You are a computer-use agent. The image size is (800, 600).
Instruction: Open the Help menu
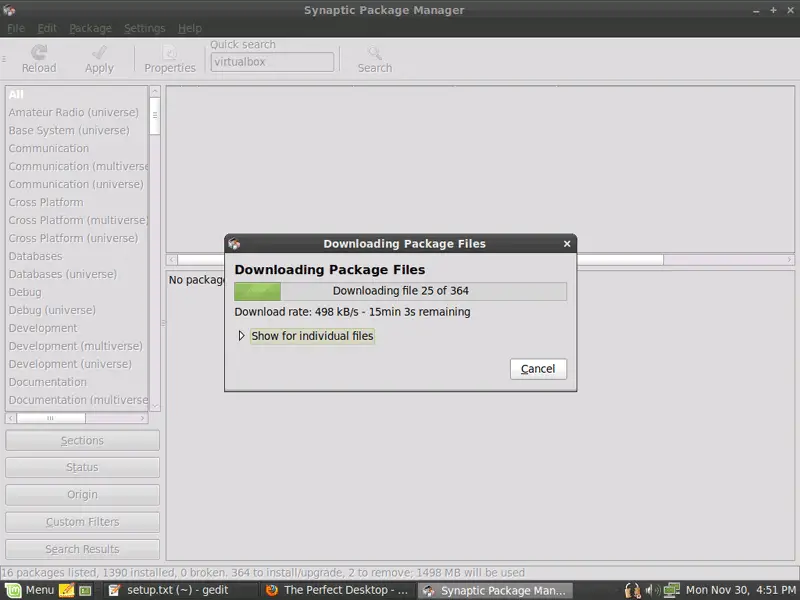[190, 29]
